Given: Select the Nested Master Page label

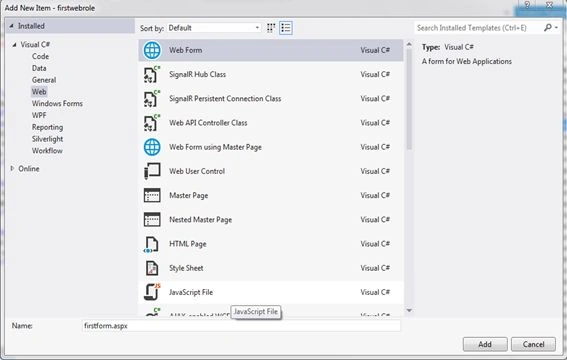Looking at the screenshot, I should 200,220.
